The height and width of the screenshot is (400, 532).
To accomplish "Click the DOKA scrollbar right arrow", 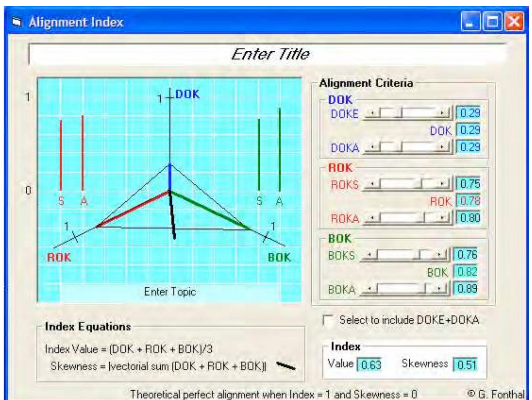I will (442, 147).
